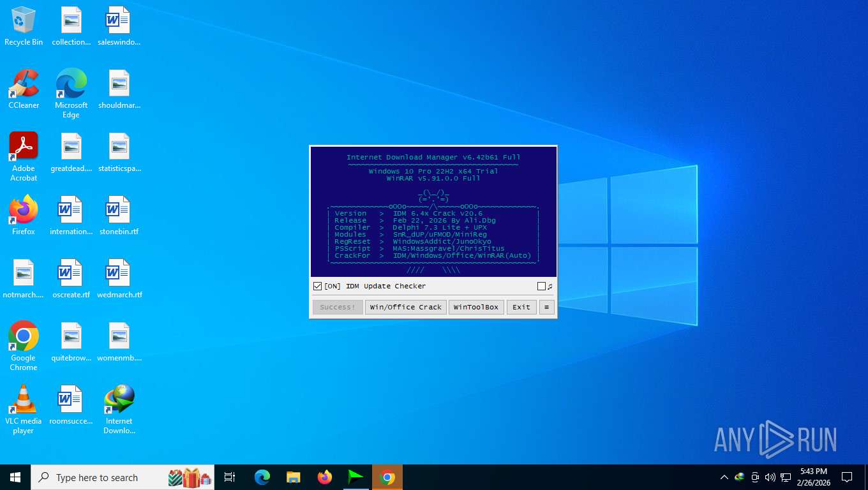Open the Recycle Bin icon
Viewport: 868px width, 490px height.
[24, 26]
